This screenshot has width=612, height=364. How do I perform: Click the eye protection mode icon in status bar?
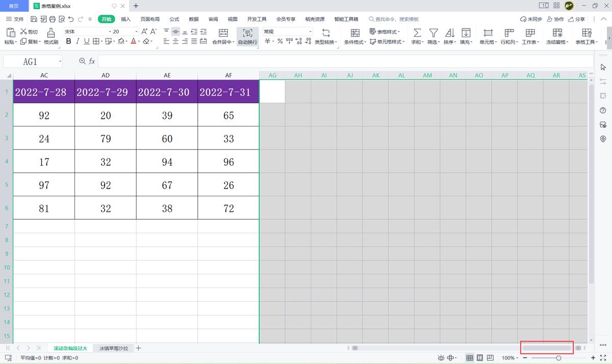point(441,358)
